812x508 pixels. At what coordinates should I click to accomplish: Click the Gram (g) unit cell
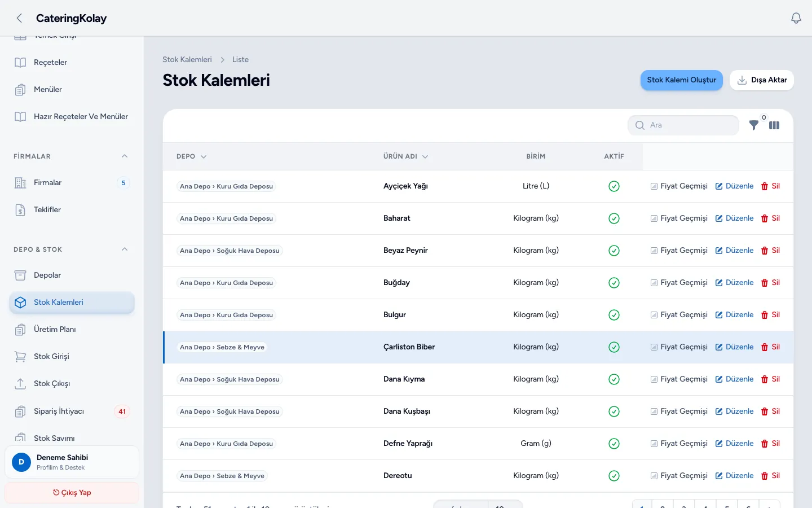pyautogui.click(x=536, y=444)
